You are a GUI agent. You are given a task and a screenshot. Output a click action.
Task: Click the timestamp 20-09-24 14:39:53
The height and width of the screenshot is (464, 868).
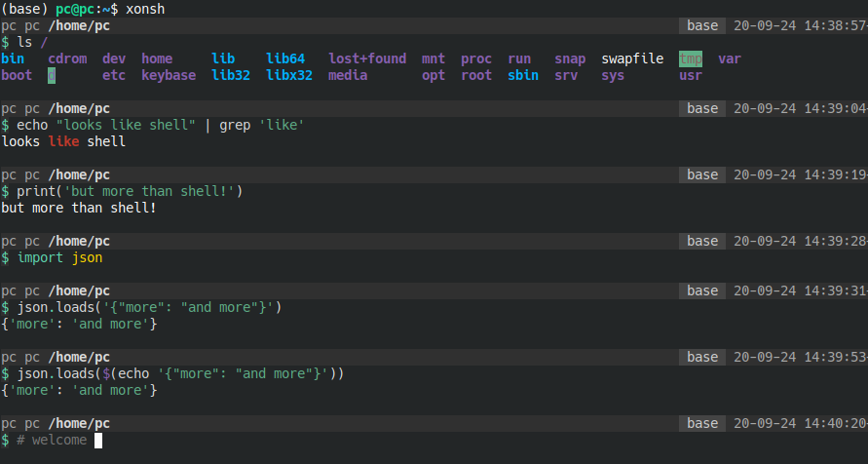pyautogui.click(x=801, y=358)
